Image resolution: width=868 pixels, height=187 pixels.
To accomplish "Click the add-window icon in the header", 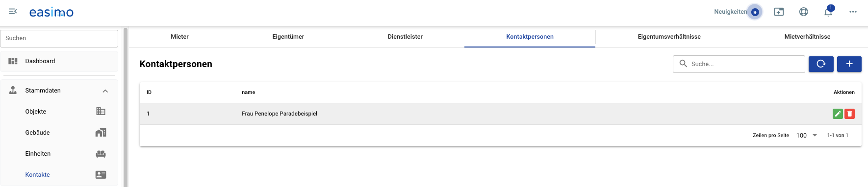I will (x=779, y=12).
